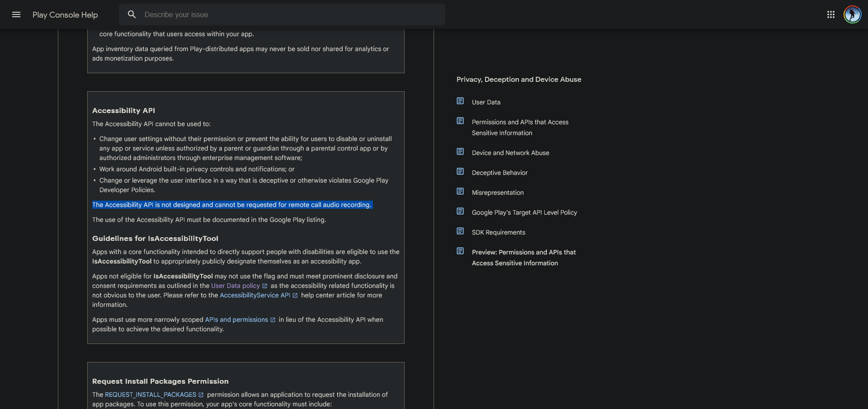Viewport: 868px width, 409px height.
Task: Open the Google apps grid
Action: click(x=830, y=14)
